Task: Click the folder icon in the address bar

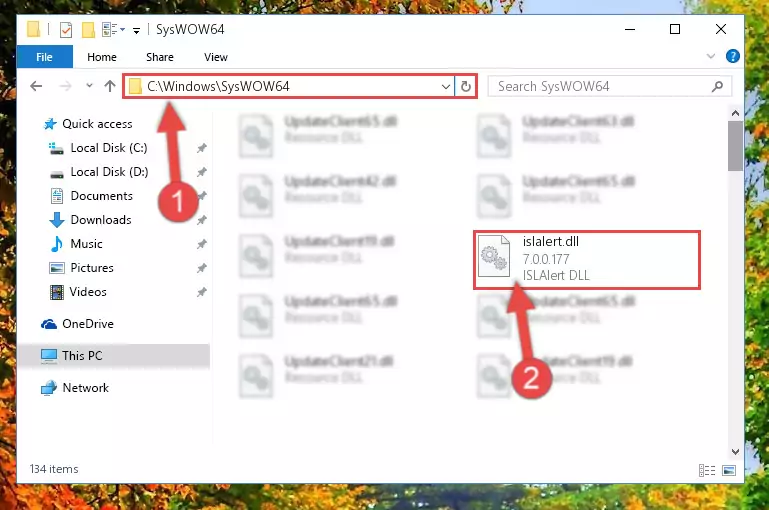Action: pos(135,87)
